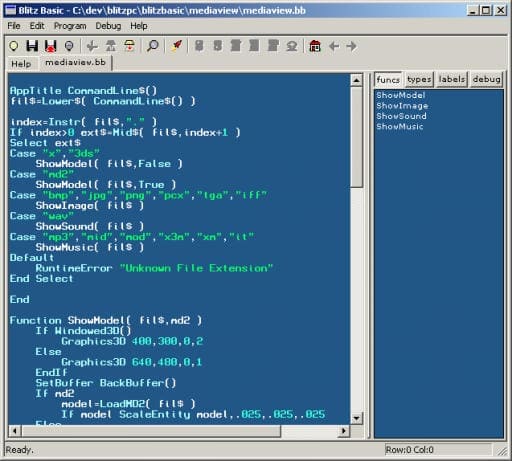Click the grey Close file icon
Viewport: 512px width, 461px height.
tap(69, 46)
